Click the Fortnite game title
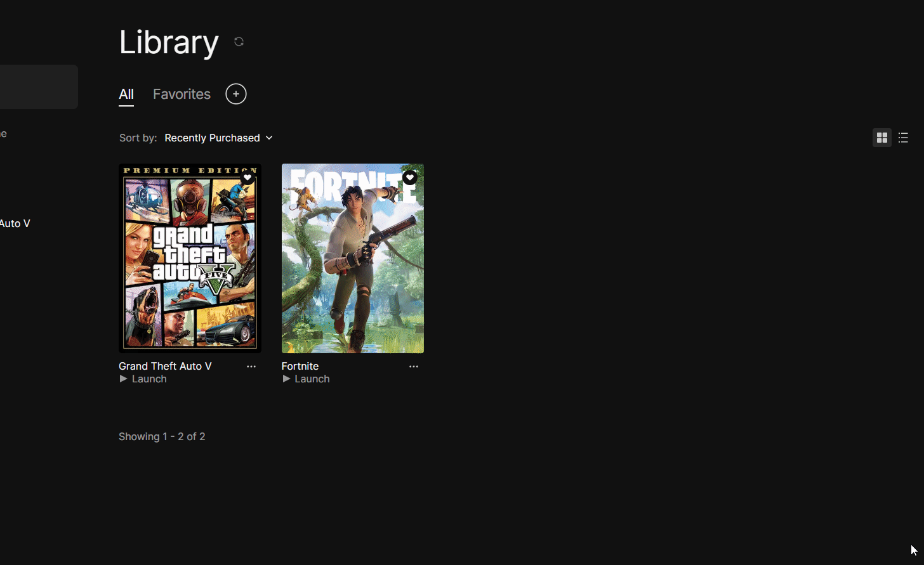The width and height of the screenshot is (924, 565). pyautogui.click(x=300, y=366)
